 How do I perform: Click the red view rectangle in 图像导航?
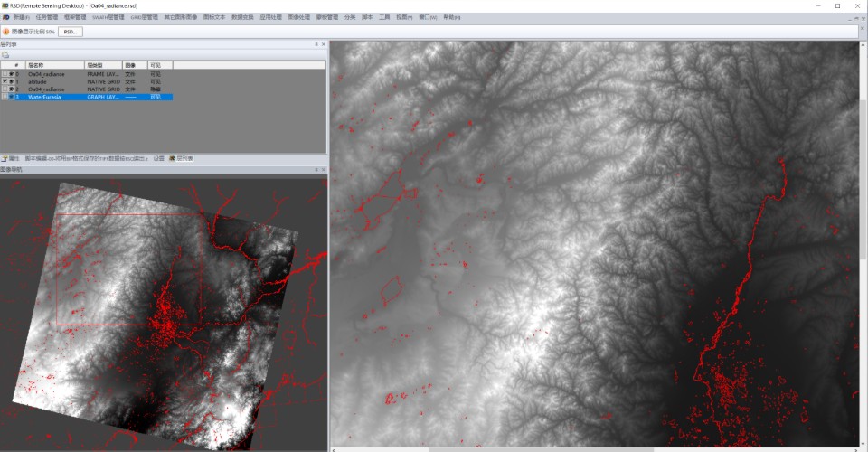click(x=128, y=269)
